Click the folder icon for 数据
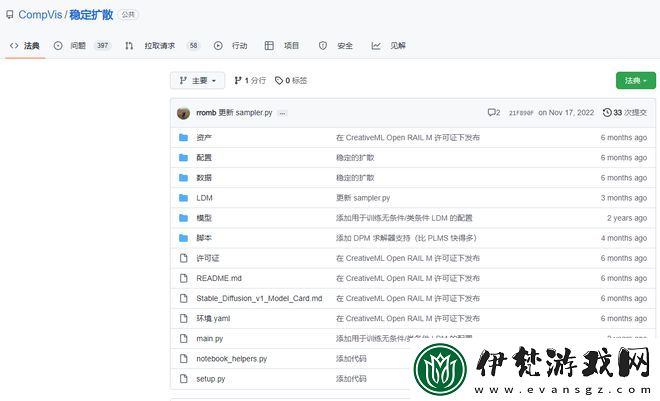Viewport: 660px width, 401px height. click(184, 178)
